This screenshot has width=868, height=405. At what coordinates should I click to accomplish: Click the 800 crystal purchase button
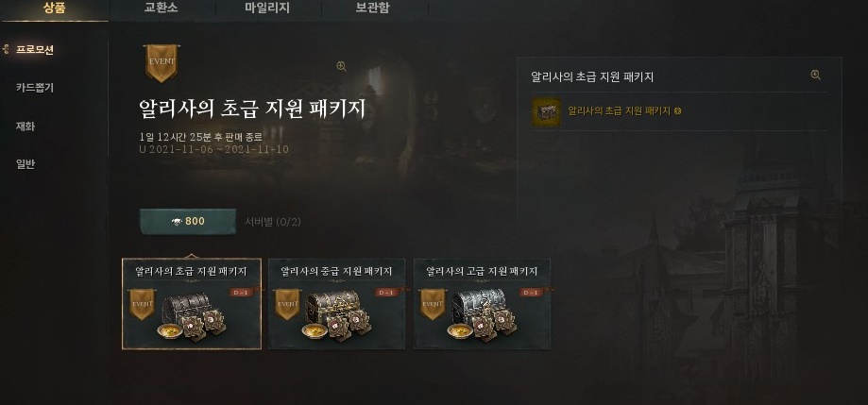pos(188,221)
